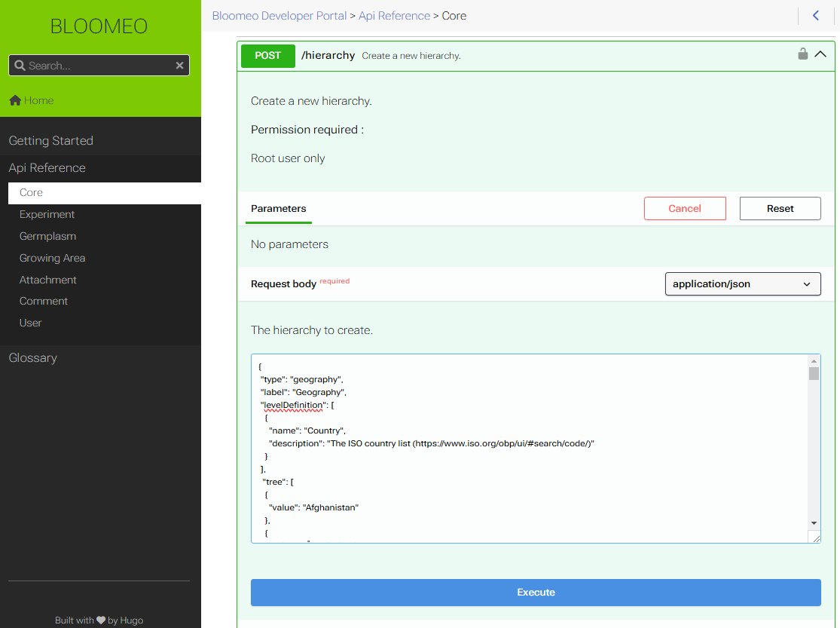Open Experiment in the sidebar
840x628 pixels.
(47, 214)
